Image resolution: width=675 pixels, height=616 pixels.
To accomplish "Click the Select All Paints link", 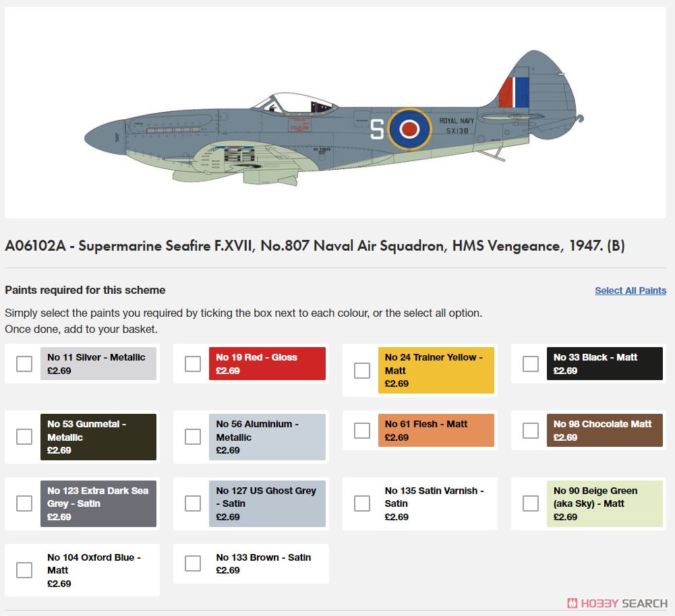I will click(630, 290).
